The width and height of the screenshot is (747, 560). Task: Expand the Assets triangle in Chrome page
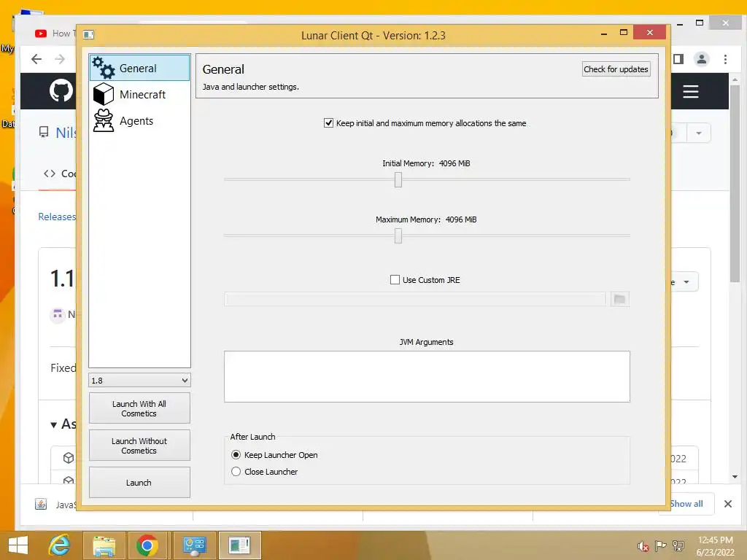(x=54, y=425)
